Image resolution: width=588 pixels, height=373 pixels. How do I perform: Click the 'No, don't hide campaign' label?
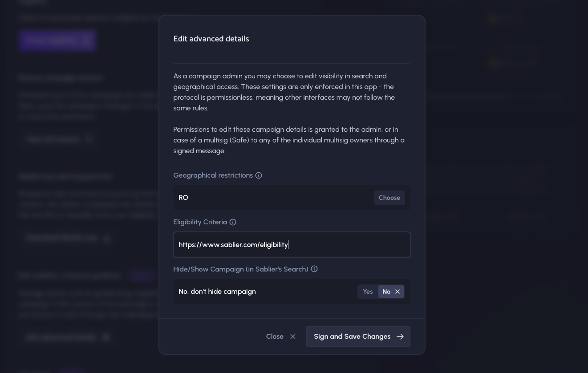click(217, 292)
